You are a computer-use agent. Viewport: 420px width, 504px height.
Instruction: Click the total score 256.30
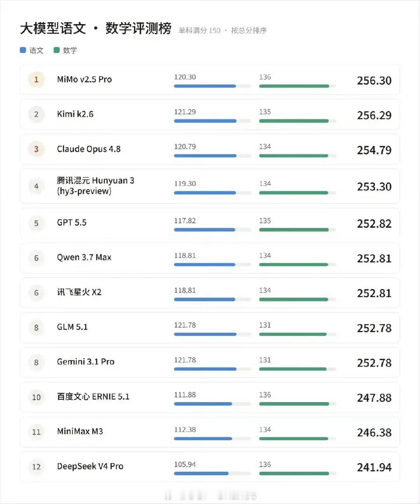click(x=374, y=80)
